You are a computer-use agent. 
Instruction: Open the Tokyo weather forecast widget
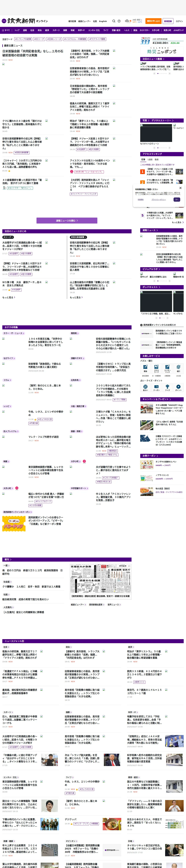(x=133, y=21)
